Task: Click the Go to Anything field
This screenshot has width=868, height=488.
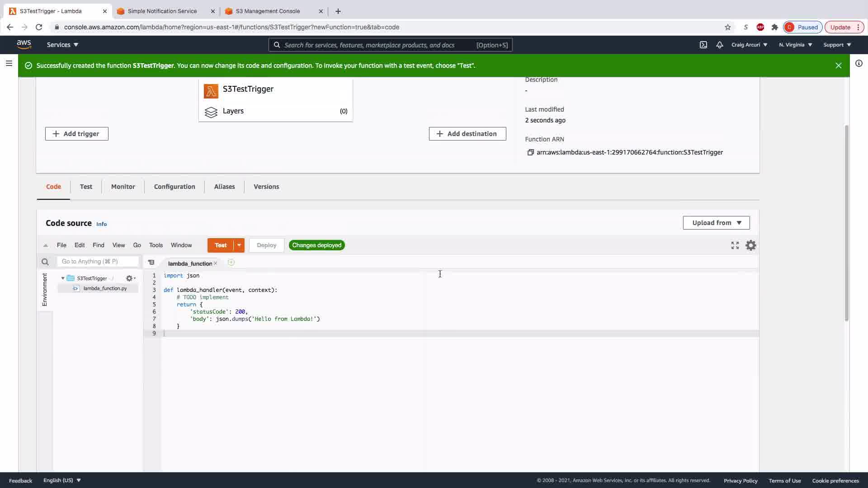Action: coord(98,262)
